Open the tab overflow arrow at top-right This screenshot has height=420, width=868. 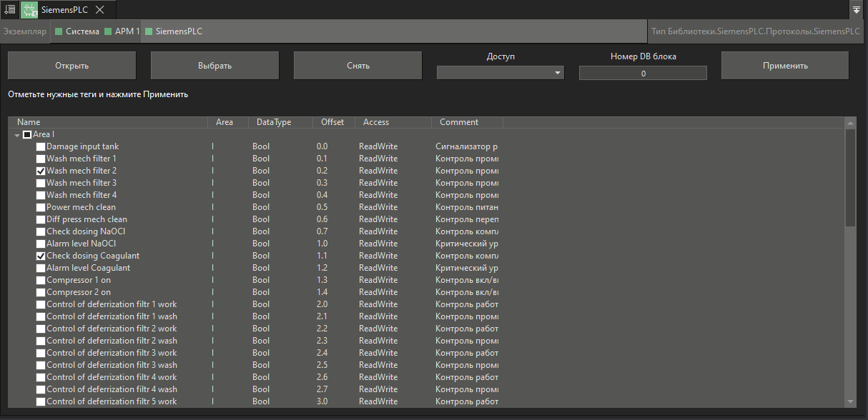pos(857,10)
